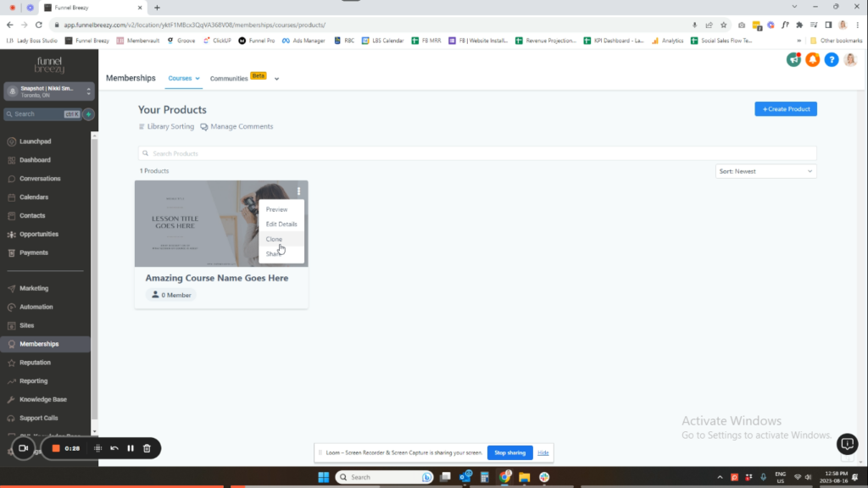
Task: Click the megaphone announcements icon
Action: [x=793, y=59]
